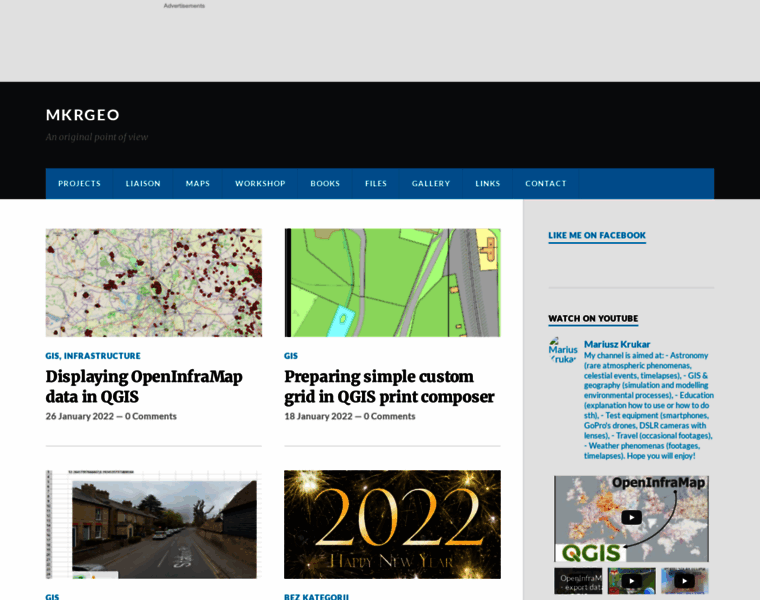The width and height of the screenshot is (760, 600).
Task: Open the 2022 Happy New Year thumbnail
Action: pos(393,524)
